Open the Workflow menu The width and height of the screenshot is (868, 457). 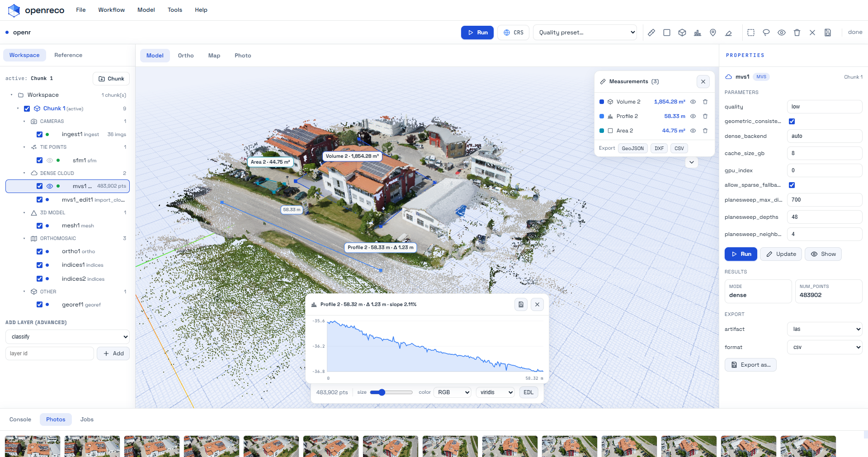click(x=111, y=10)
